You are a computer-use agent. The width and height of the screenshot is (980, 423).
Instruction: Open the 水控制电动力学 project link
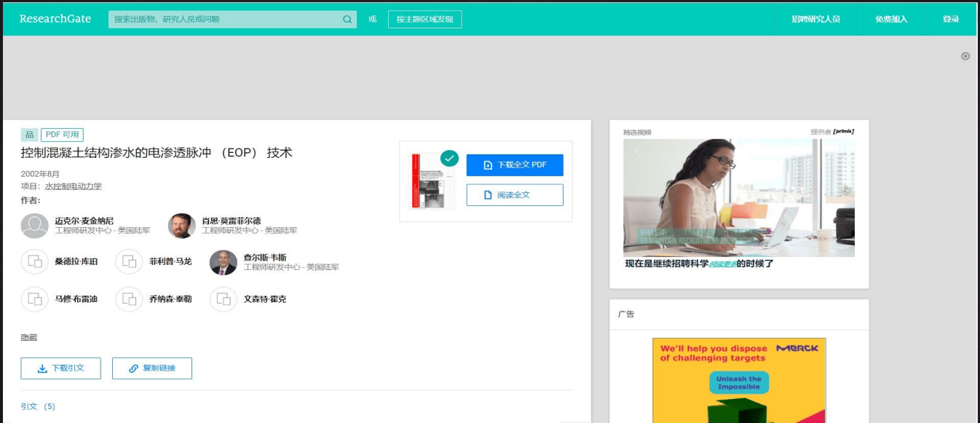click(74, 186)
